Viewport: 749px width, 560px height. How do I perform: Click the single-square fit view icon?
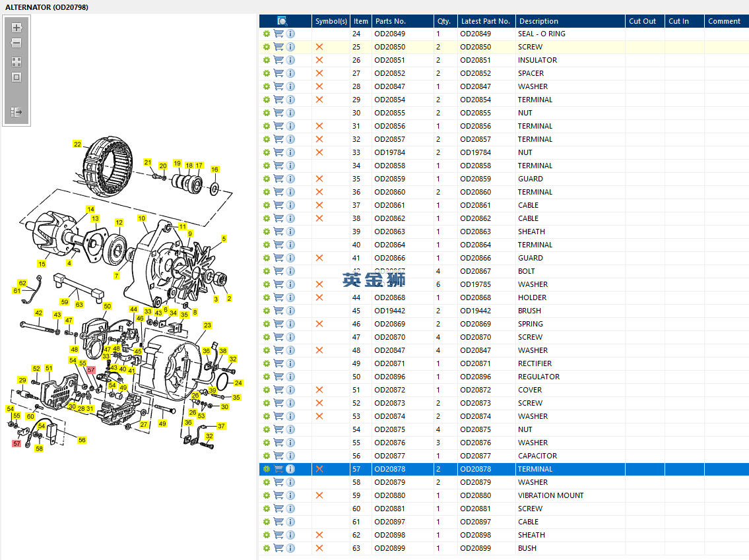pos(16,77)
